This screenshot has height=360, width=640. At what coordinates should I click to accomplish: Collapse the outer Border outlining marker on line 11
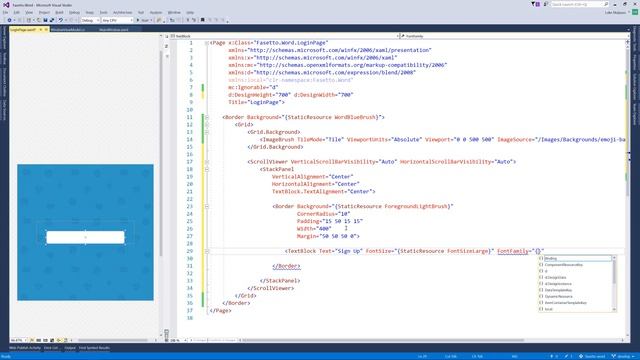click(207, 117)
